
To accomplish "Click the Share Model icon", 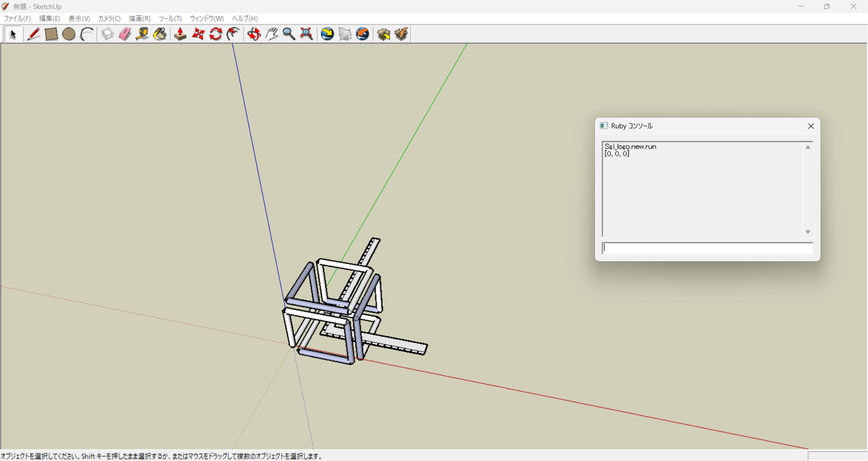I will 401,34.
